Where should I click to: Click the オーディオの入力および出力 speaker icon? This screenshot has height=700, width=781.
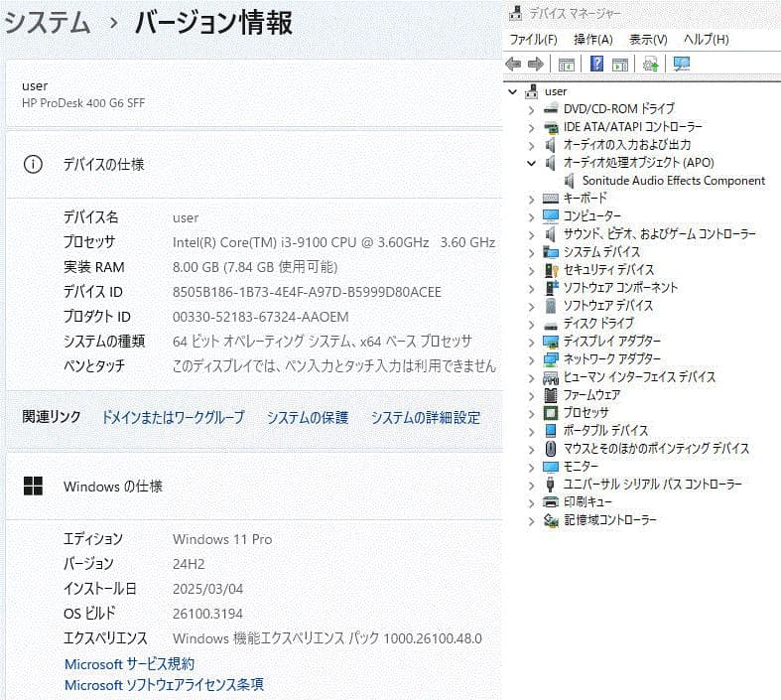coord(551,145)
